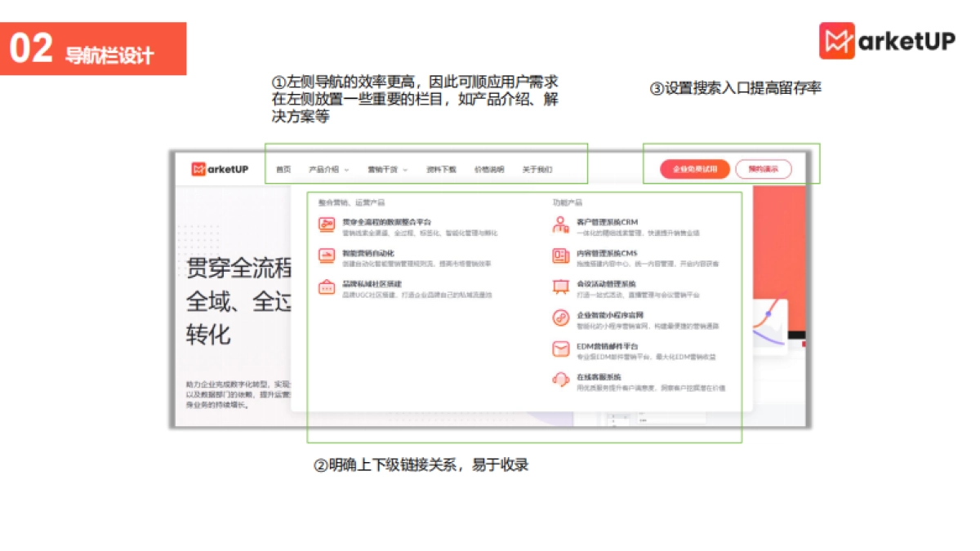Select the 首页 menu item
This screenshot has height=551, width=980.
pyautogui.click(x=283, y=169)
